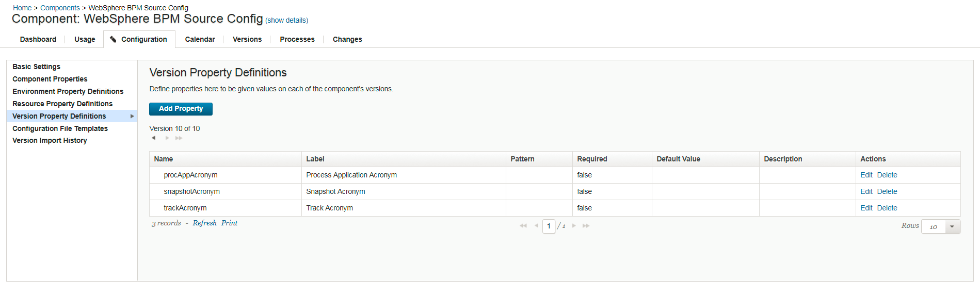
Task: Click the page number input field
Action: point(549,226)
